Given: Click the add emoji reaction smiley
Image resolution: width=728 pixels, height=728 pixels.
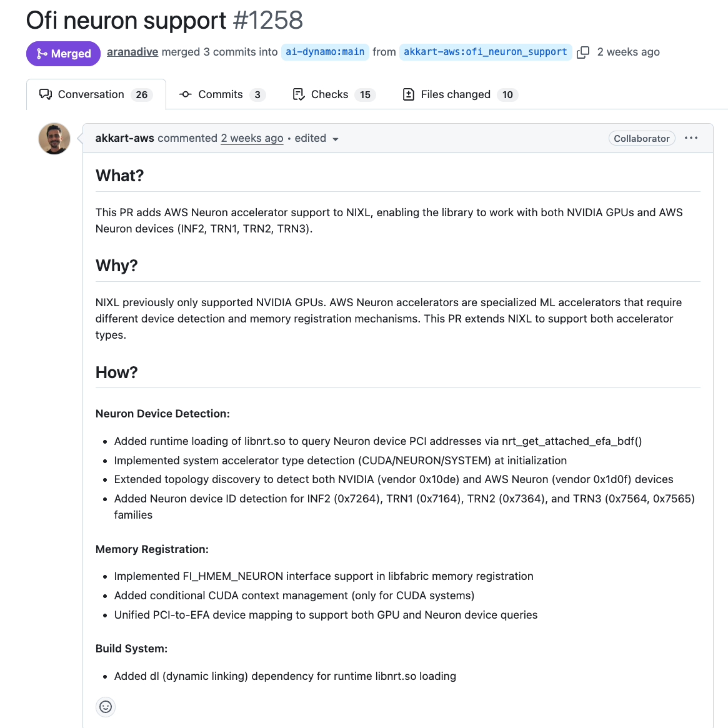Looking at the screenshot, I should (x=106, y=707).
